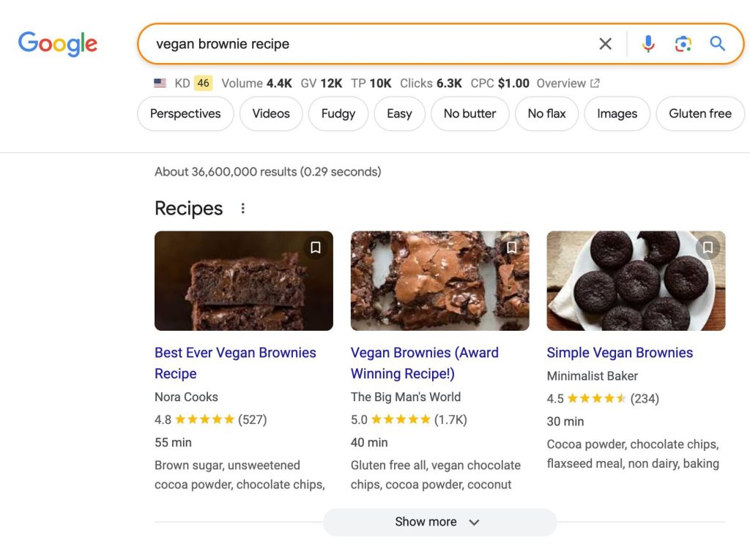The width and height of the screenshot is (750, 560).
Task: Toggle the Gluten free filter chip
Action: pyautogui.click(x=699, y=113)
